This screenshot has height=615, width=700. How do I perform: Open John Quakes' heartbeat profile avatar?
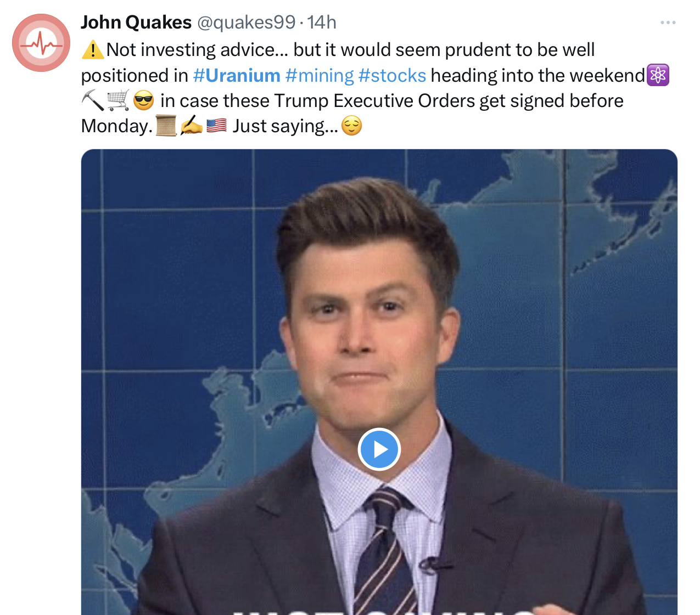click(41, 43)
